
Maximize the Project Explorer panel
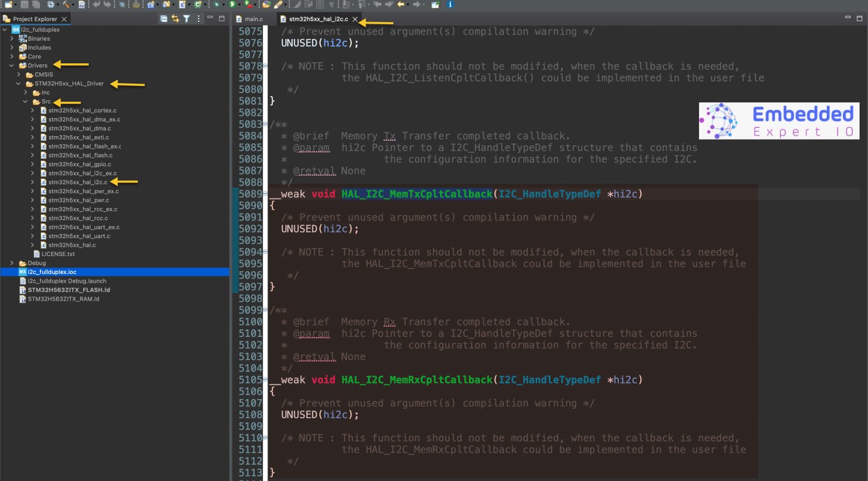click(222, 19)
